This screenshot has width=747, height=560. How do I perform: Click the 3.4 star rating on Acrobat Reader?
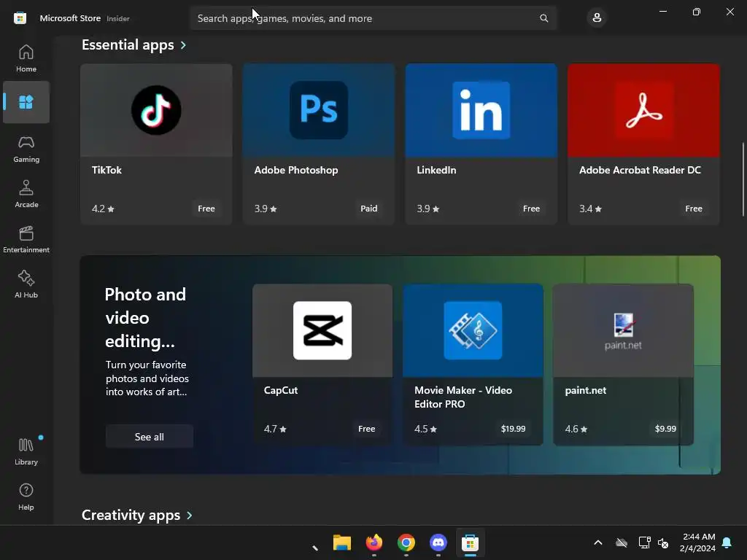coord(590,209)
